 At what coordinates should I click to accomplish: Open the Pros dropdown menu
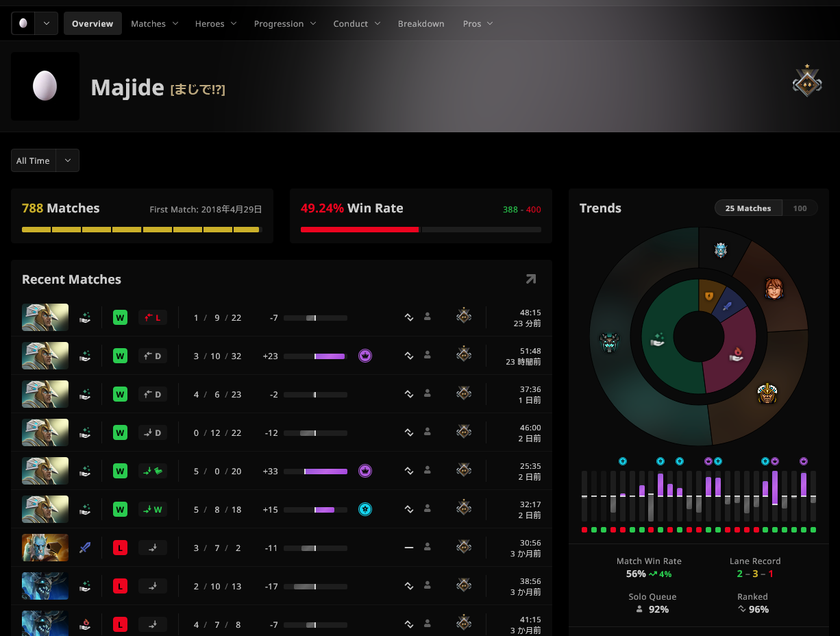pyautogui.click(x=478, y=23)
